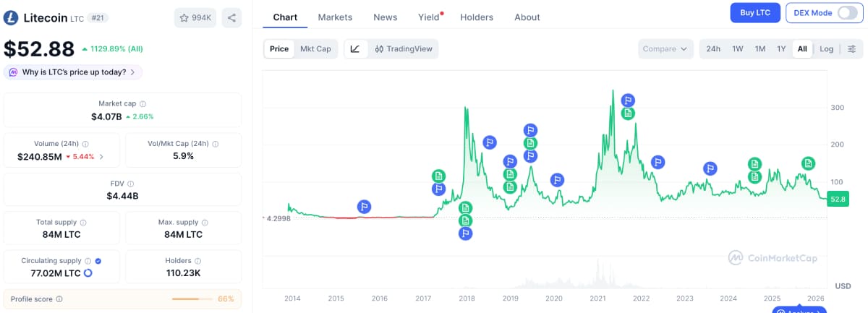The width and height of the screenshot is (868, 313).
Task: Click the flag event marker near 2015
Action: pos(365,207)
